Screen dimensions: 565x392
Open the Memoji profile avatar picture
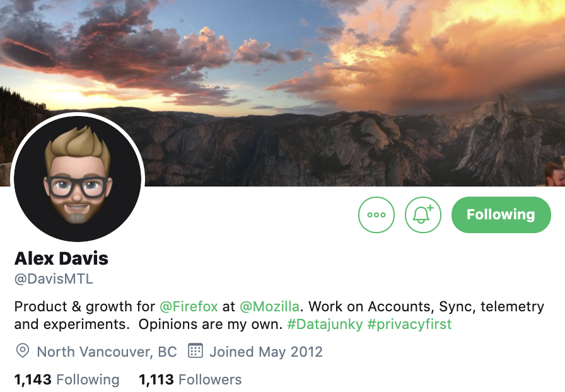coord(78,179)
